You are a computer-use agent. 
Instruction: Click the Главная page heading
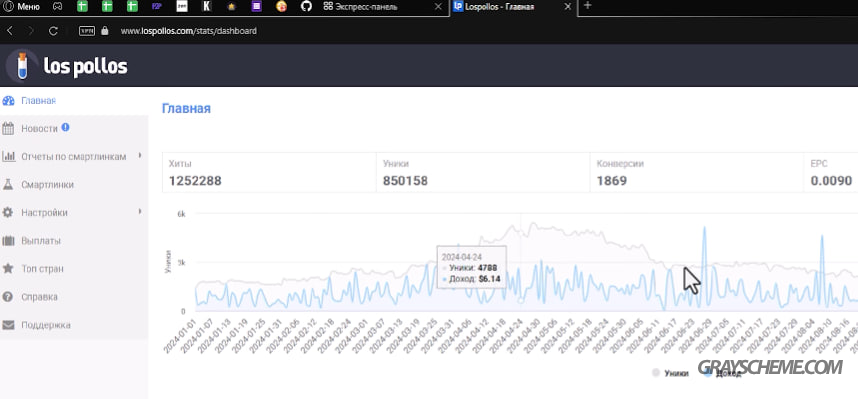point(186,109)
